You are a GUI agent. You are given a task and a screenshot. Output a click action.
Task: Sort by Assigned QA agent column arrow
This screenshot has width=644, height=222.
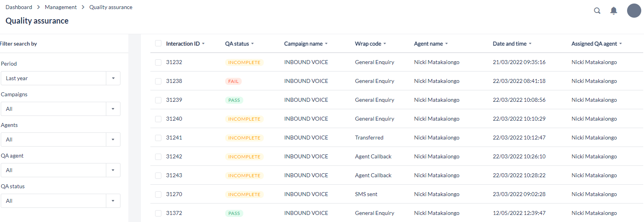click(x=620, y=44)
